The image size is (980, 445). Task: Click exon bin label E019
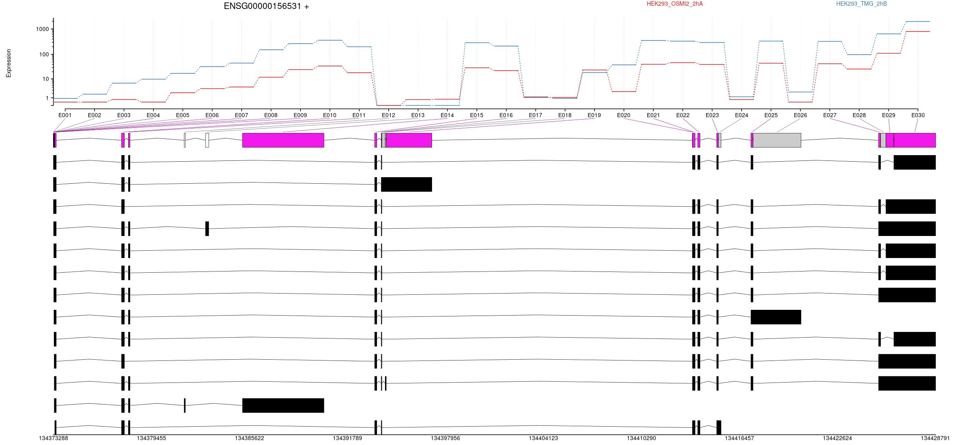click(x=594, y=115)
